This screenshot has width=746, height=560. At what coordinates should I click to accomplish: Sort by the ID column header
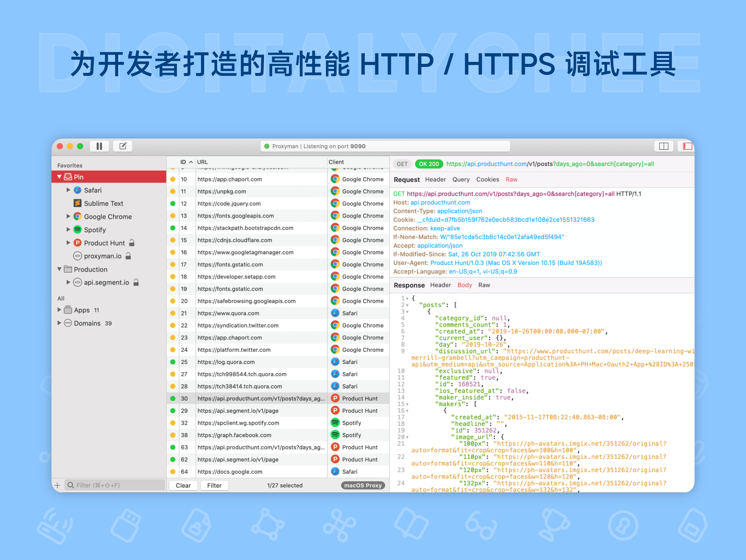187,162
